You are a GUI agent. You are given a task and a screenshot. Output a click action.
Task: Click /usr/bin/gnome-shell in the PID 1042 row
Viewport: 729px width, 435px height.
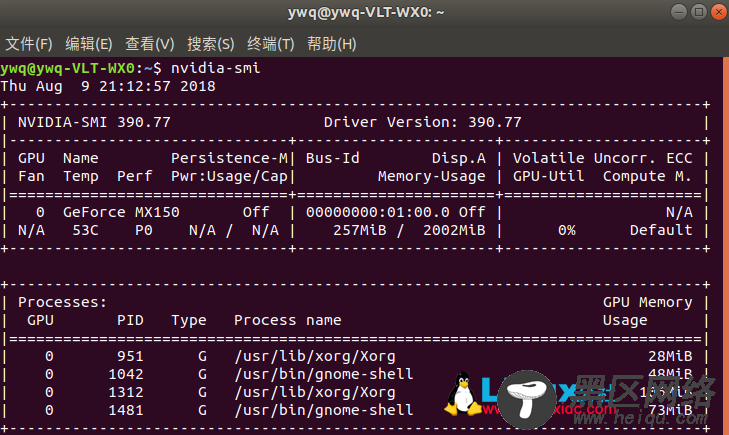pyautogui.click(x=324, y=375)
